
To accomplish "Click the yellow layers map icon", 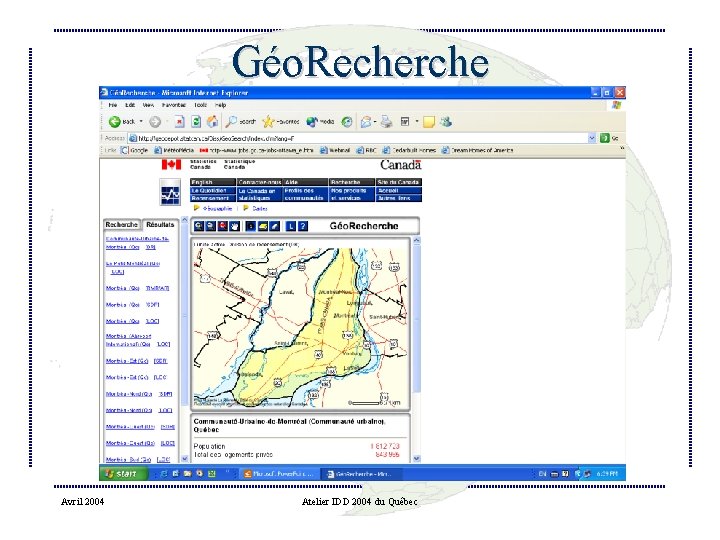I will point(263,226).
